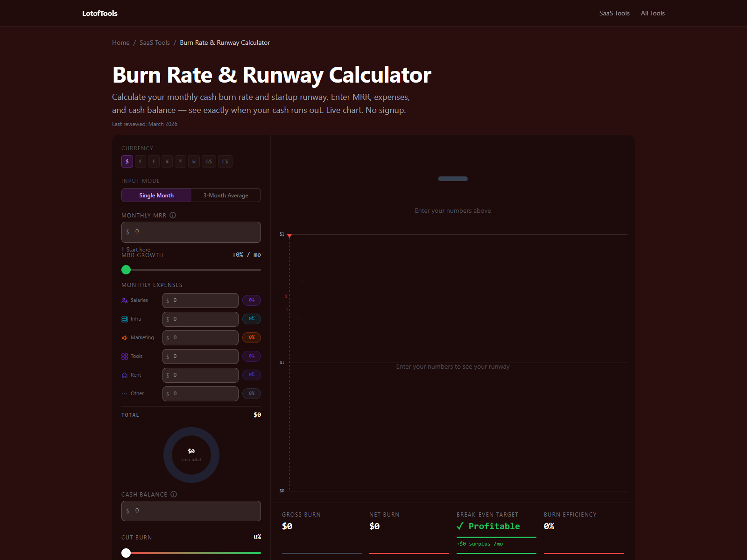Click the Other ellipsis icon
The height and width of the screenshot is (560, 747).
coord(125,394)
